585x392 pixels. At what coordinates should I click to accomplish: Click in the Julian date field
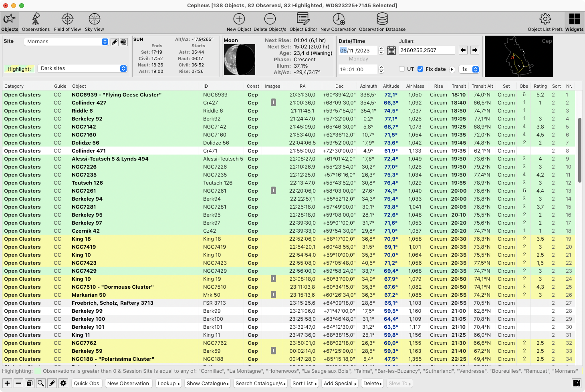tap(426, 50)
